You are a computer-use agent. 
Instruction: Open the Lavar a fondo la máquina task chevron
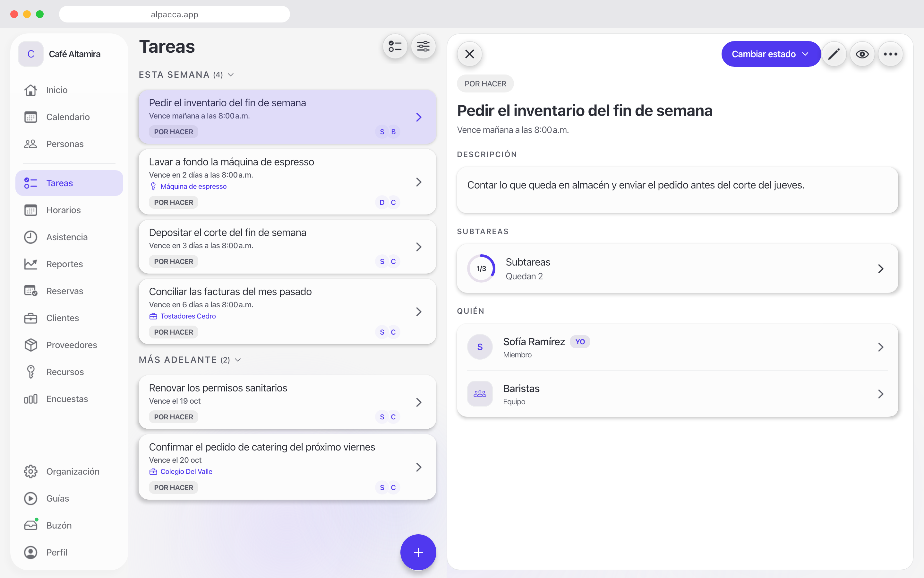pos(418,182)
